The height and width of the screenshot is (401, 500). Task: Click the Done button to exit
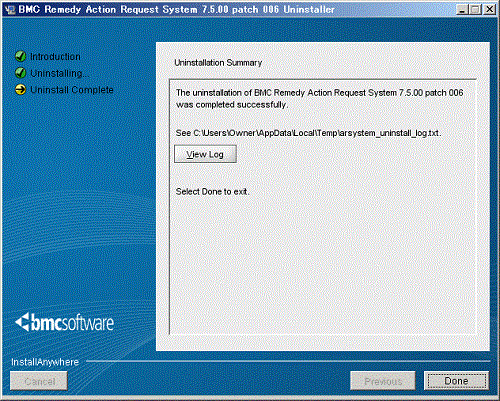pyautogui.click(x=456, y=381)
